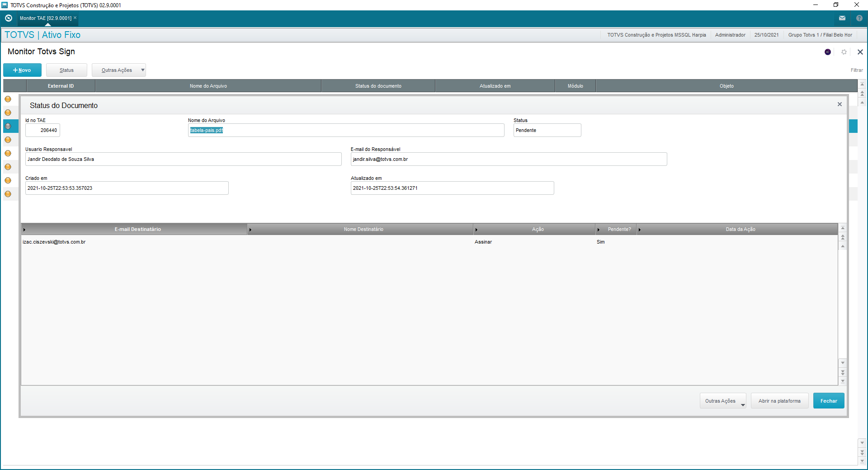Page down in the main list scrollbar
This screenshot has width=868, height=470.
[862, 452]
